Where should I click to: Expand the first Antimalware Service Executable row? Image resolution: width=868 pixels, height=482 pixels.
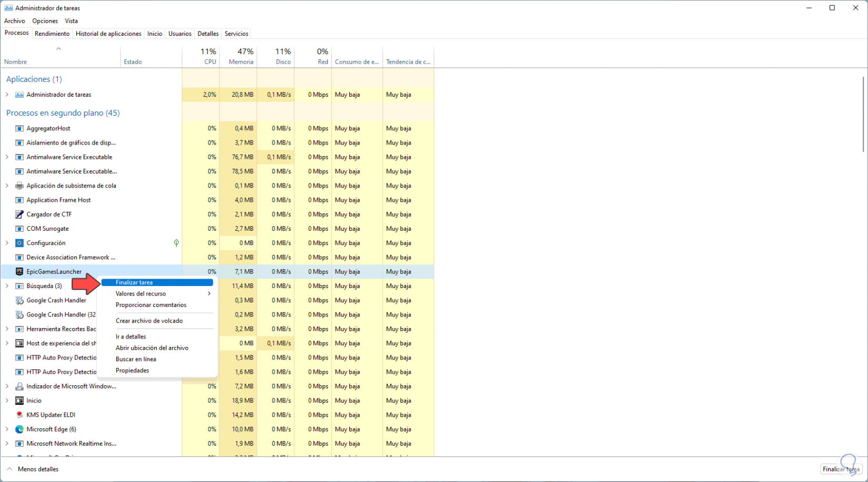click(7, 157)
